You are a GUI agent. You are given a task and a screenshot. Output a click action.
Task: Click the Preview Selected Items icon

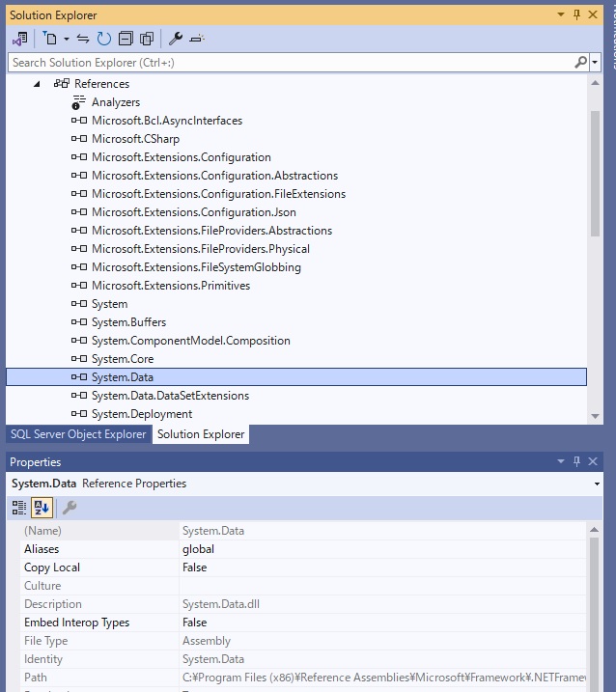pyautogui.click(x=197, y=39)
